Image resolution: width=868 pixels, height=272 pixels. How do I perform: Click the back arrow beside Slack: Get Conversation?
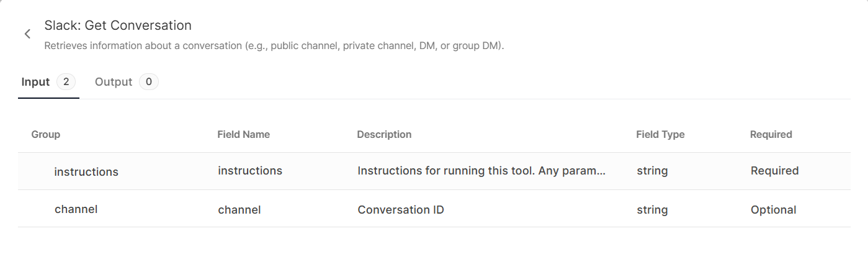pos(27,34)
